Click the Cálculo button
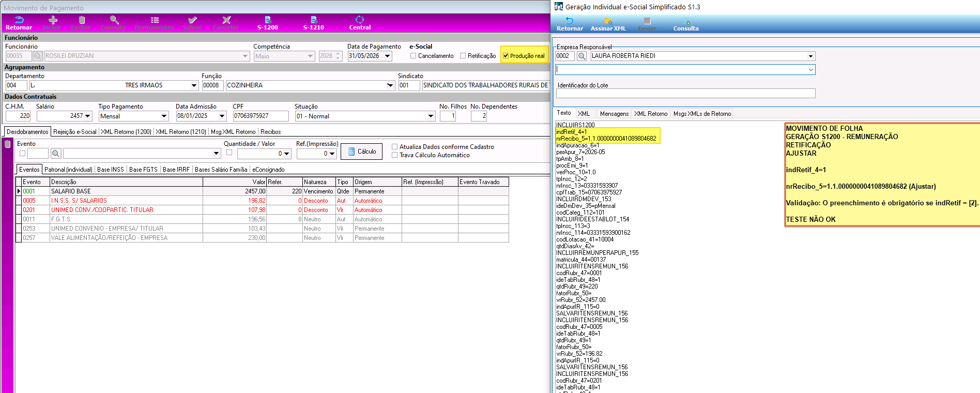The height and width of the screenshot is (393, 980). pos(361,152)
